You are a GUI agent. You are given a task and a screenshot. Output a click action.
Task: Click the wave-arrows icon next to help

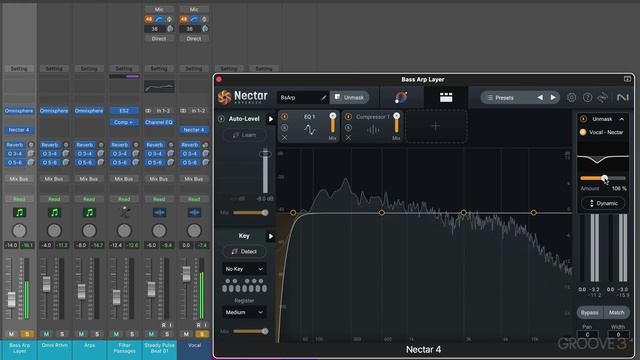click(x=603, y=98)
